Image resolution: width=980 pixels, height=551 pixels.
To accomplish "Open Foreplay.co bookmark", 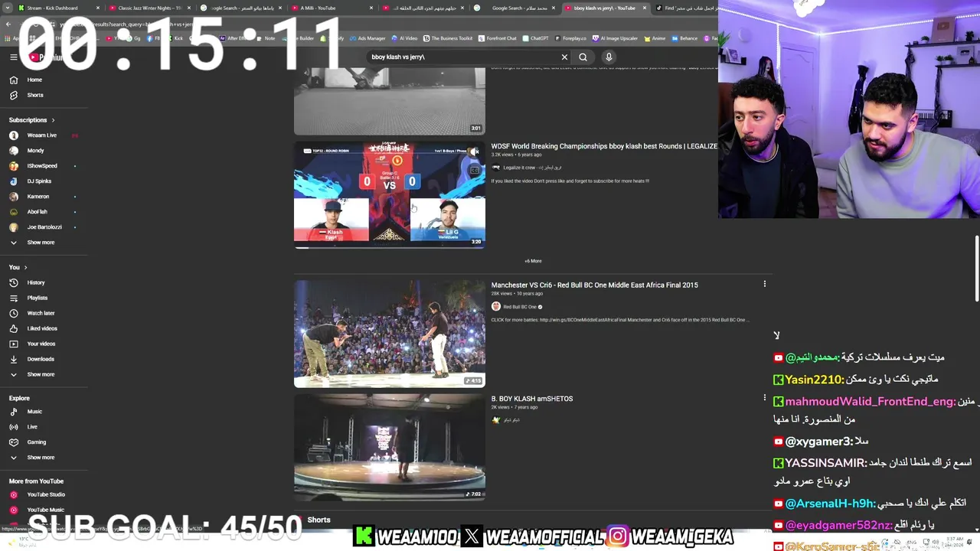I will [x=571, y=38].
